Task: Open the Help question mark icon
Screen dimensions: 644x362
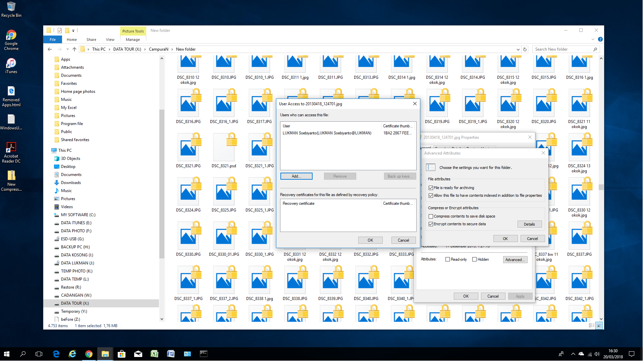Action: 600,39
